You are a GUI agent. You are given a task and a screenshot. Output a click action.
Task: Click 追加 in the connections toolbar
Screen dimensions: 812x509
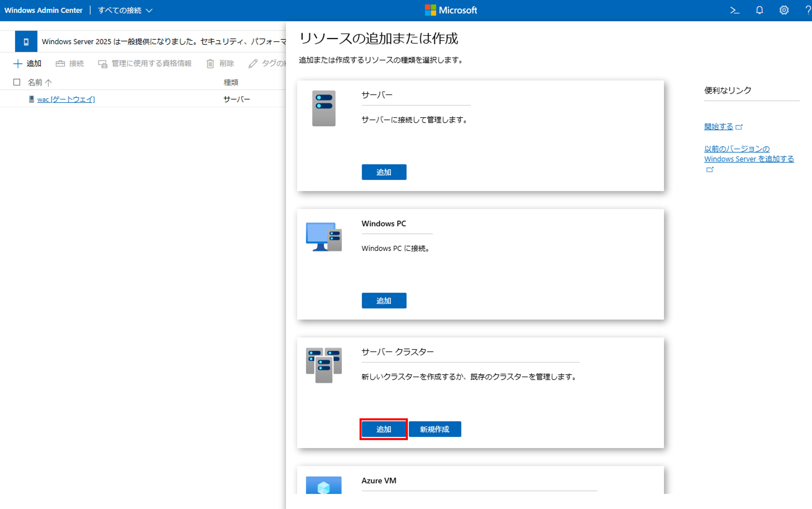tap(28, 63)
